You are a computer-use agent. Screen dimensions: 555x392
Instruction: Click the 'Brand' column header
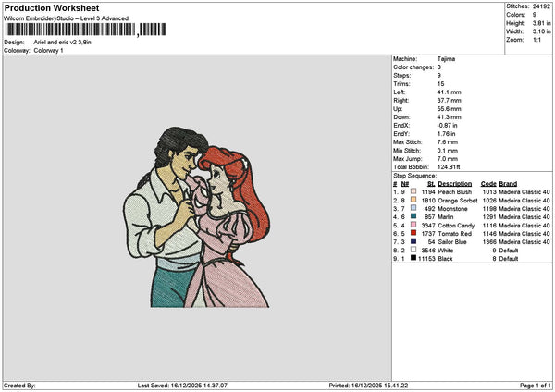point(508,184)
